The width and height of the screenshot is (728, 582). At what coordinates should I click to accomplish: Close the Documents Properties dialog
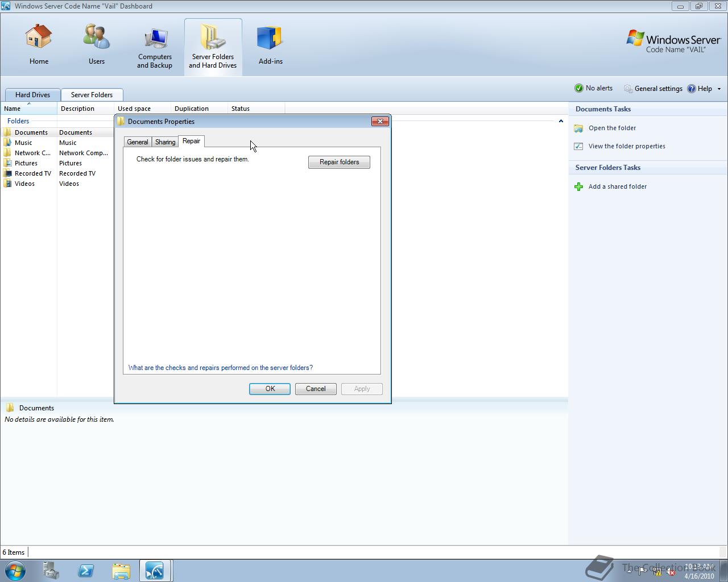380,121
